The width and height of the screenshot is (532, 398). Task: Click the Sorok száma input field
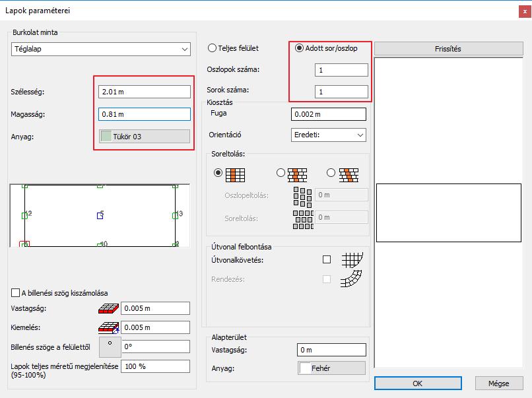pyautogui.click(x=341, y=92)
